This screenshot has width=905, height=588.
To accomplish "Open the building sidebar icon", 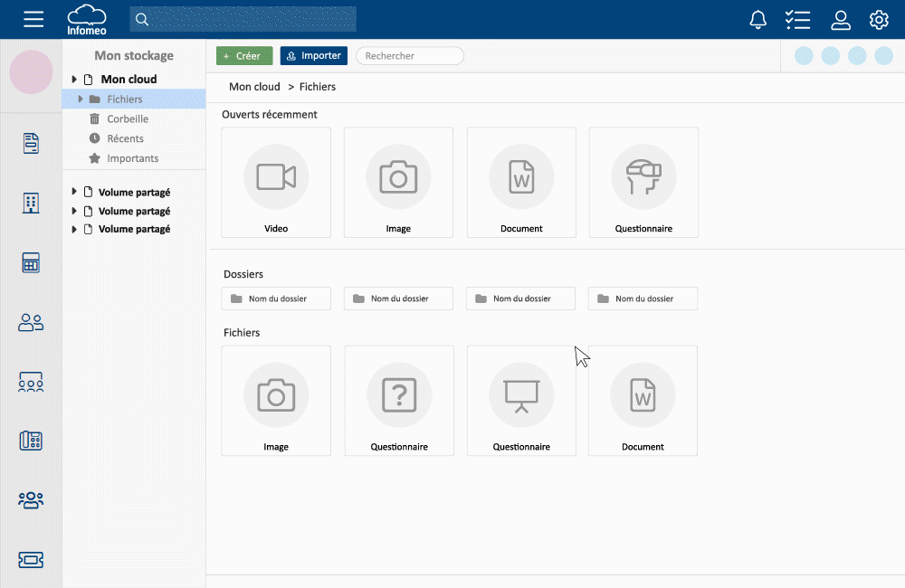I will 31,204.
